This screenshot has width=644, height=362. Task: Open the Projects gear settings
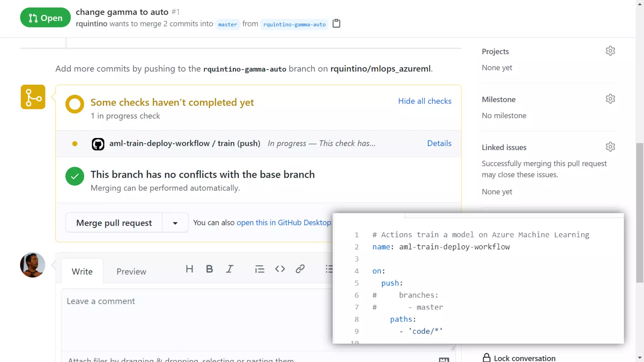pos(610,51)
